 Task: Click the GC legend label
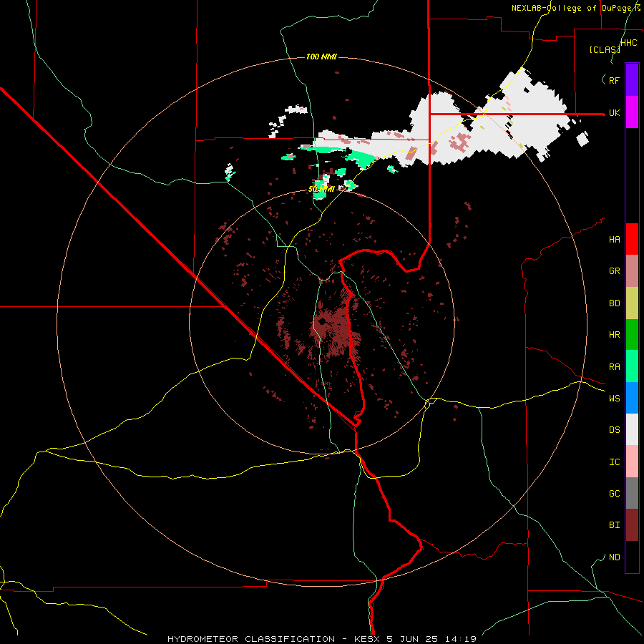click(x=614, y=494)
